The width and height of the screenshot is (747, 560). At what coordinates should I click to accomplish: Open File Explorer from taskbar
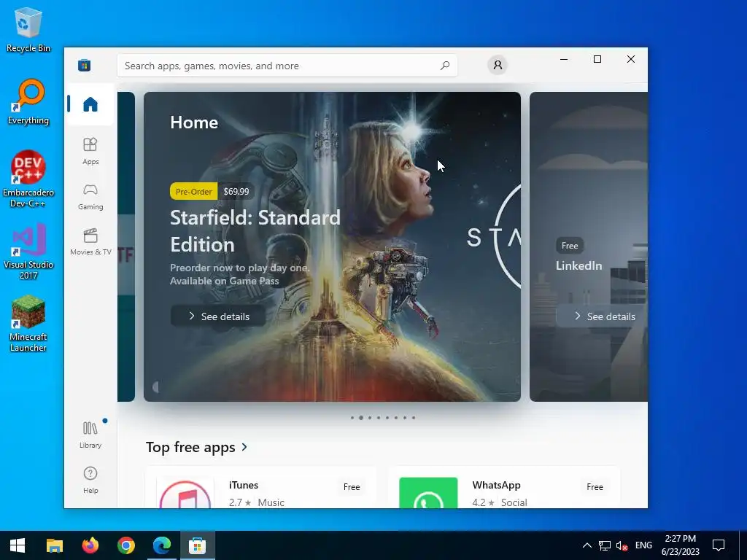pos(54,545)
